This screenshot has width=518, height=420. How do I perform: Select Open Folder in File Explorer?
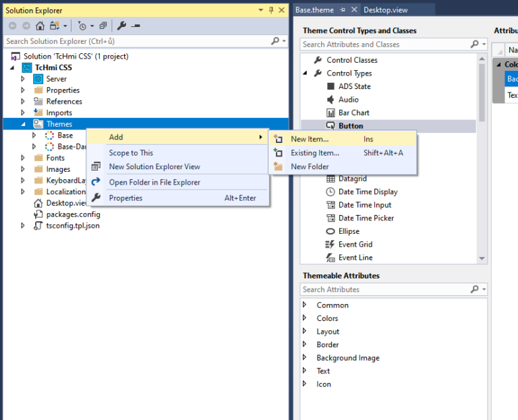coord(154,182)
